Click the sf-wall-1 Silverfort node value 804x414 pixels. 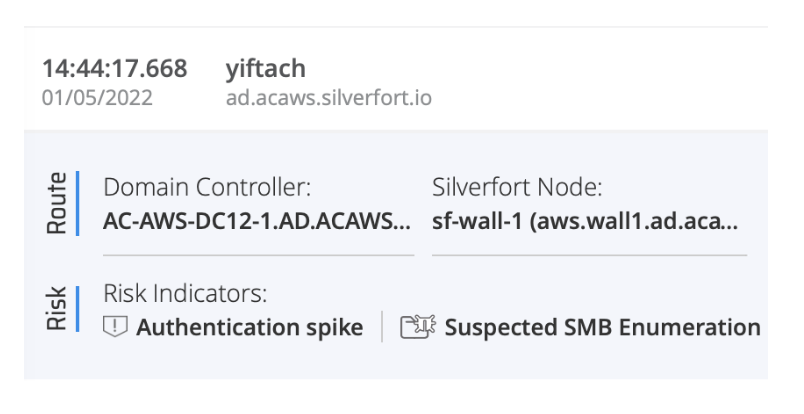click(x=585, y=222)
